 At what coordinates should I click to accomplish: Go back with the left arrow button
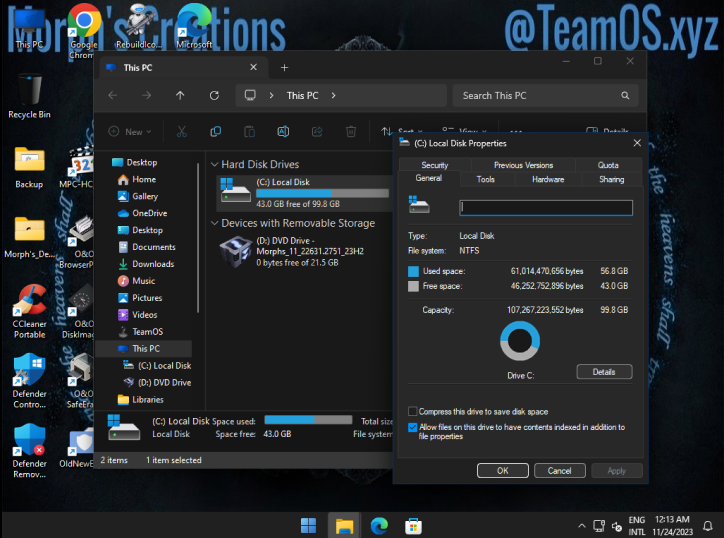tap(113, 96)
